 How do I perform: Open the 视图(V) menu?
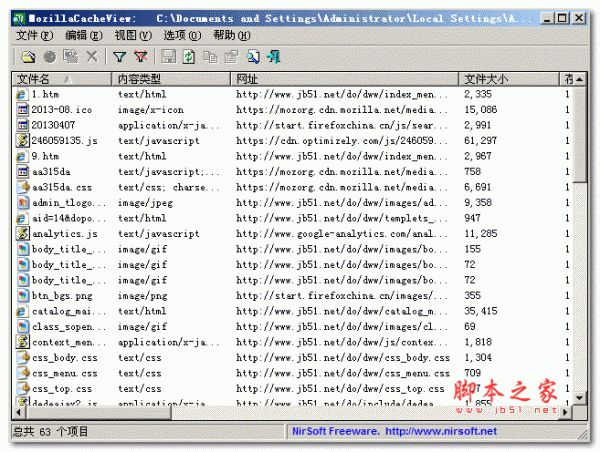pyautogui.click(x=133, y=36)
